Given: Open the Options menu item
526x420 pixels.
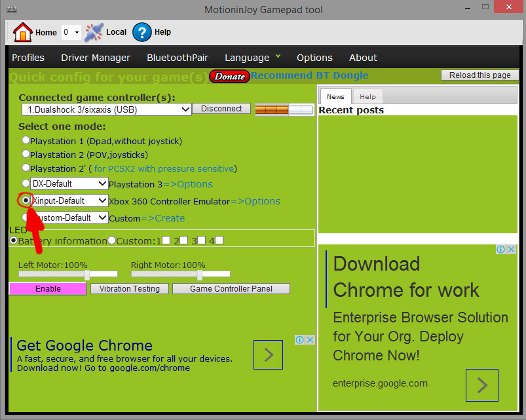Looking at the screenshot, I should pos(314,58).
